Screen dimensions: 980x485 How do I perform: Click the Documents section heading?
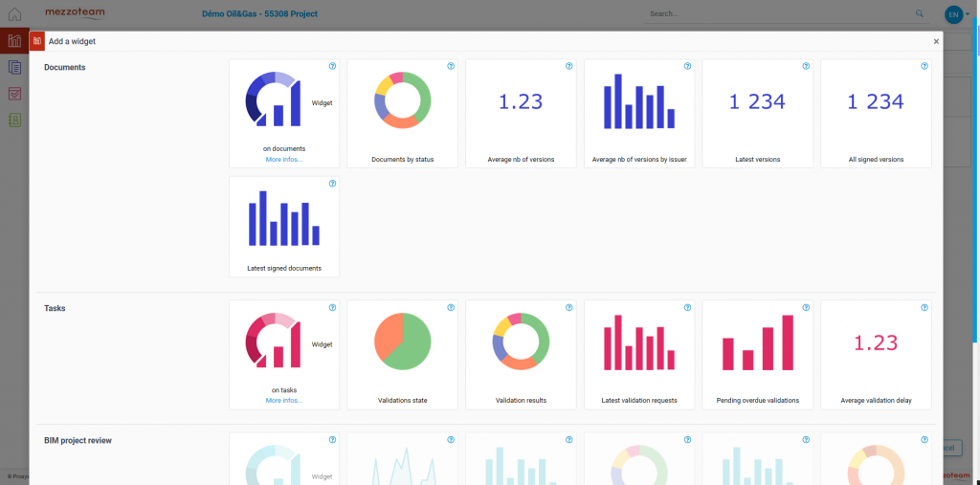click(x=65, y=67)
